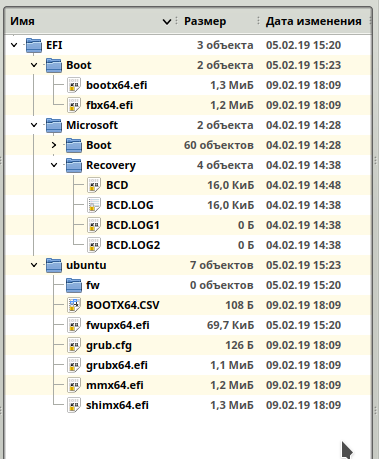This screenshot has width=379, height=459.
Task: Click the ubuntu folder name
Action: point(86,265)
